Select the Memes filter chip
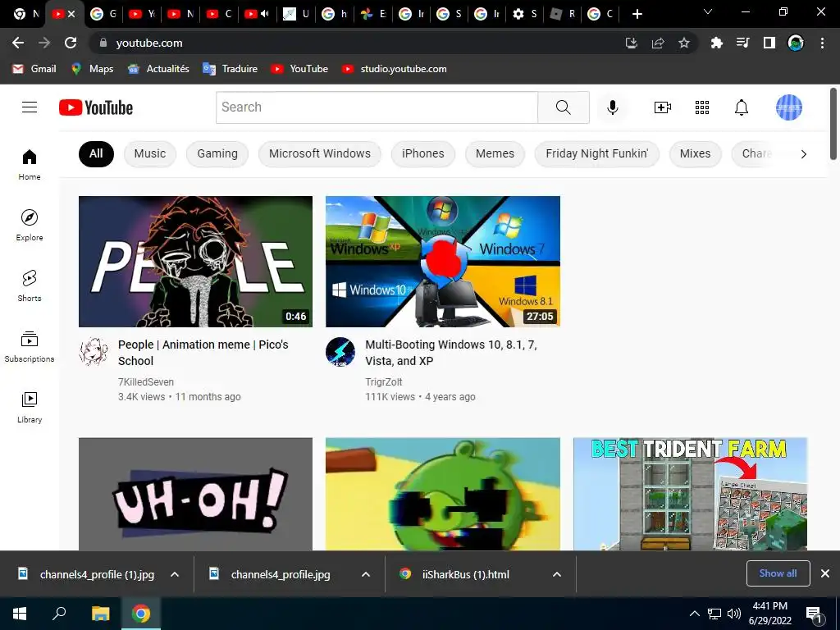840x630 pixels. tap(495, 153)
